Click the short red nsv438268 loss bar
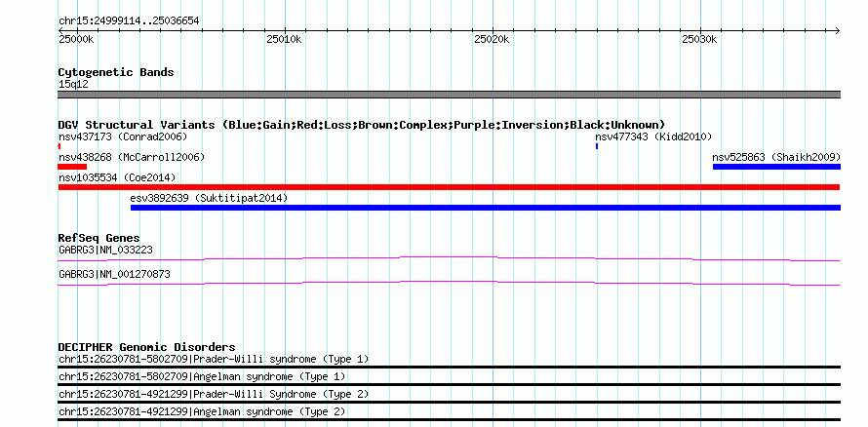Screen dimensions: 868x427 (x=72, y=167)
